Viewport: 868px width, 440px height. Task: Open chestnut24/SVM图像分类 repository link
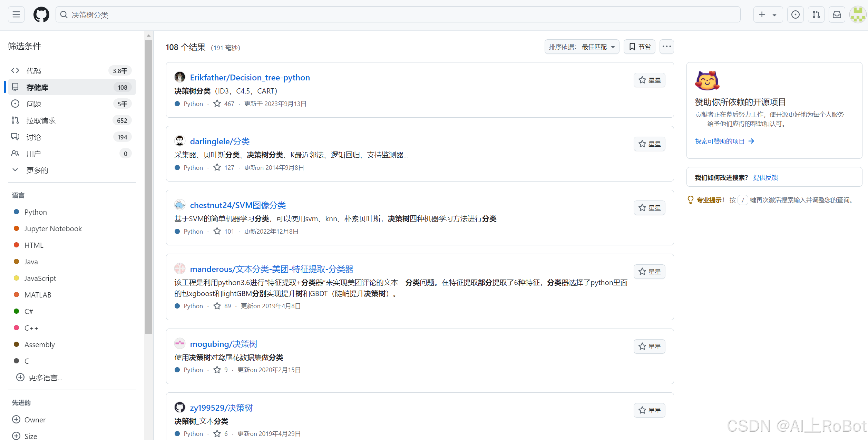238,205
